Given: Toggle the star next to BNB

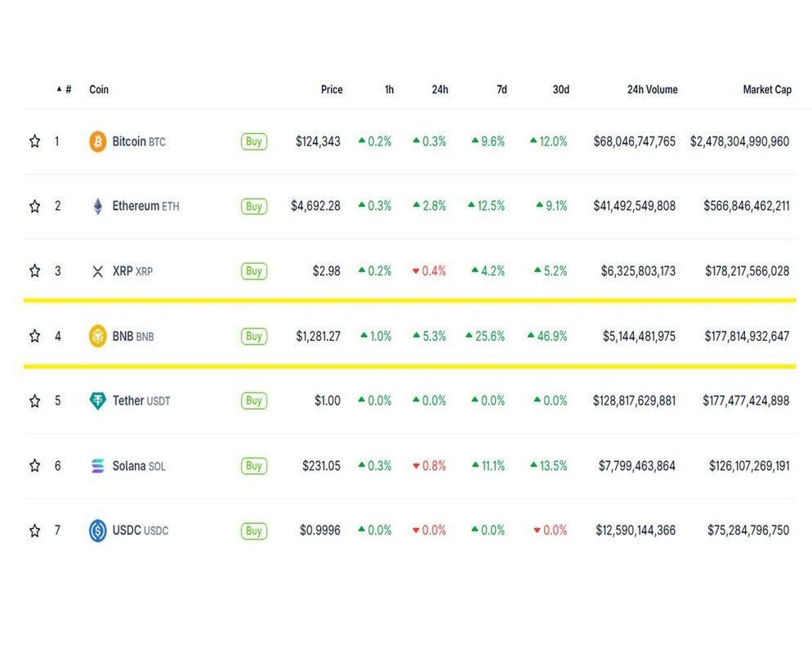Looking at the screenshot, I should (34, 336).
